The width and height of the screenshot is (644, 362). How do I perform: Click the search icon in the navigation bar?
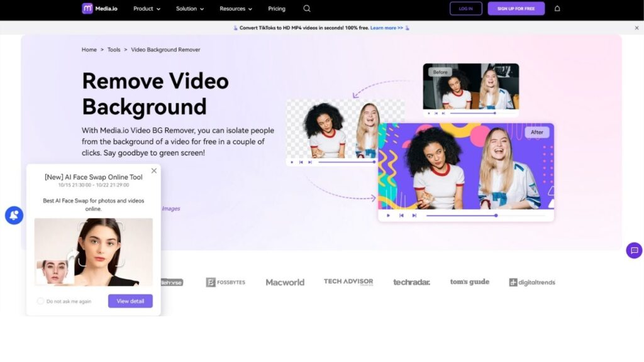(x=306, y=9)
